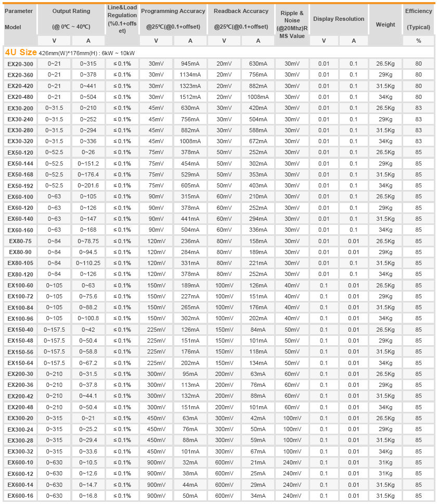Click the EX100-60 row label
Image resolution: width=437 pixels, height=504 pixels.
click(20, 285)
